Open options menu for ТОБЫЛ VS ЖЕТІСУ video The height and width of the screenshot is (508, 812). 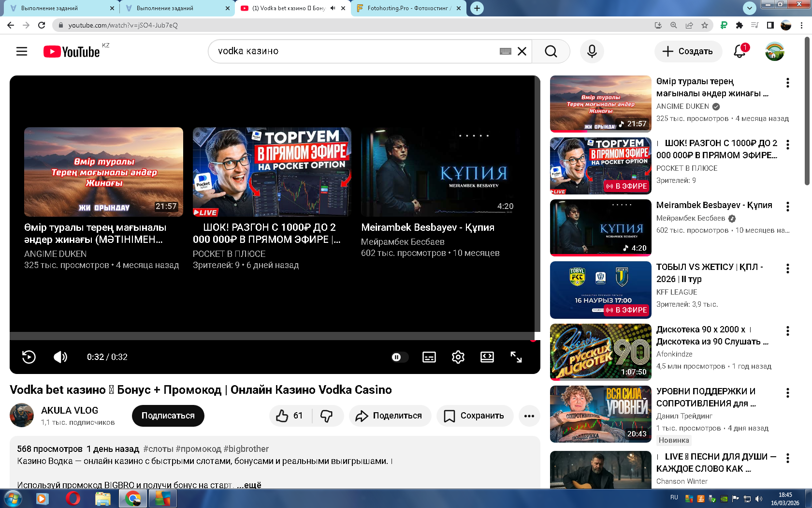(x=788, y=269)
